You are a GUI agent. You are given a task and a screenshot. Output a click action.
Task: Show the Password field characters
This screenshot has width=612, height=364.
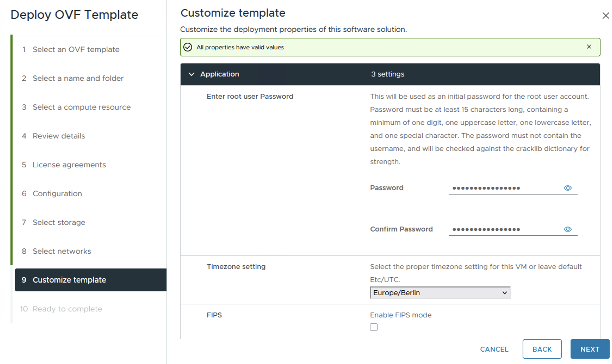point(567,188)
